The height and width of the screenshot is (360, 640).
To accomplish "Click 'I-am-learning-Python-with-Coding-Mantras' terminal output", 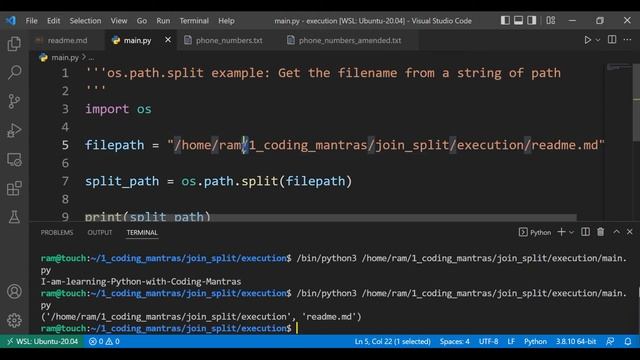I will 141,282.
